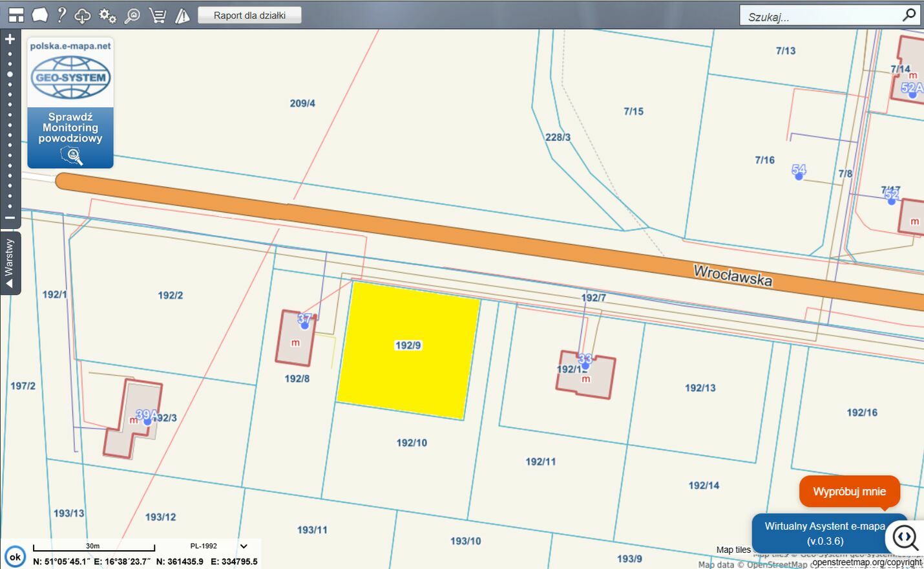Open the layout panels icon in toolbar
The image size is (924, 569).
pos(16,15)
